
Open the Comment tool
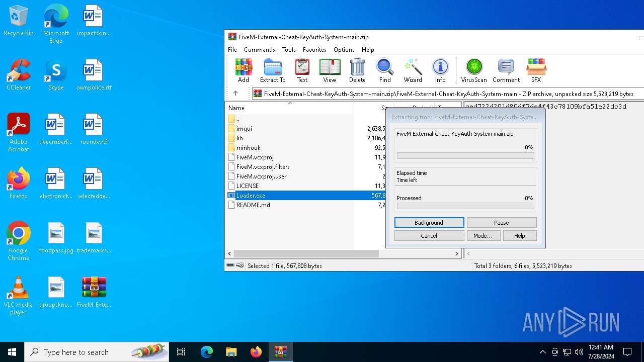(x=506, y=70)
